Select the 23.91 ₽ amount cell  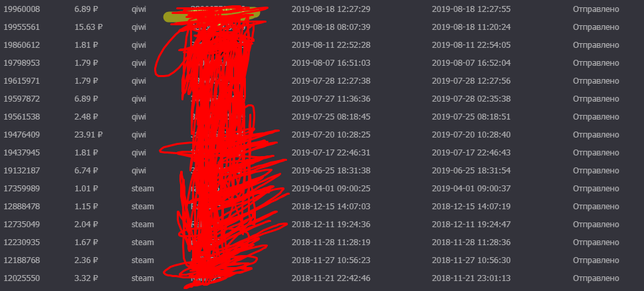tap(88, 135)
